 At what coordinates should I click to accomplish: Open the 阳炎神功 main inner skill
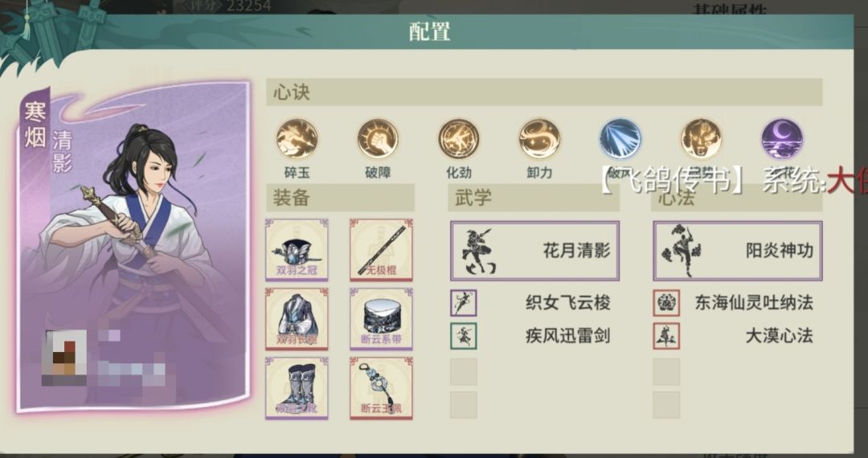[738, 251]
